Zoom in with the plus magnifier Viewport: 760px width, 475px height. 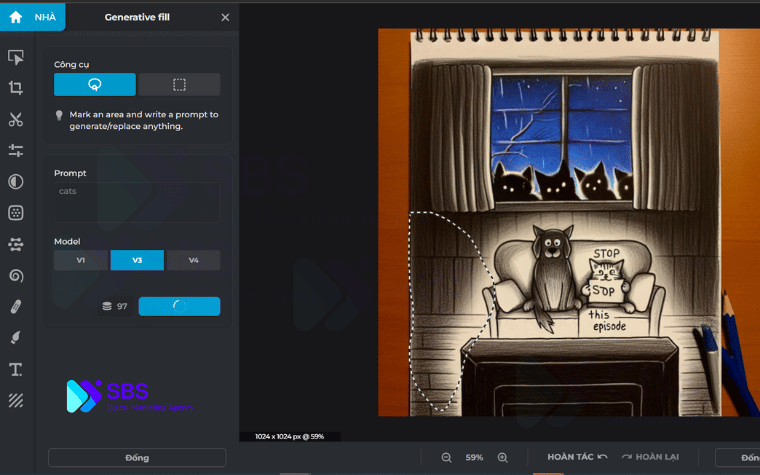click(x=503, y=458)
